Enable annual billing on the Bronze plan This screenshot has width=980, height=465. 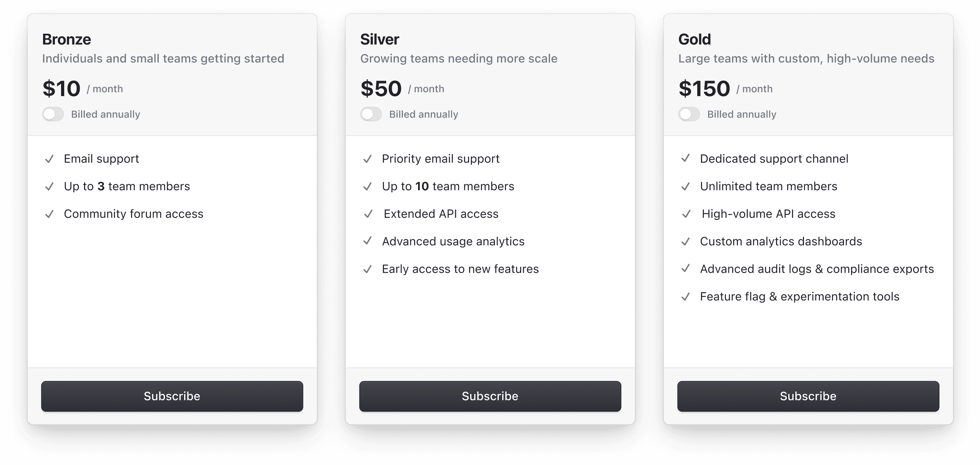tap(53, 114)
